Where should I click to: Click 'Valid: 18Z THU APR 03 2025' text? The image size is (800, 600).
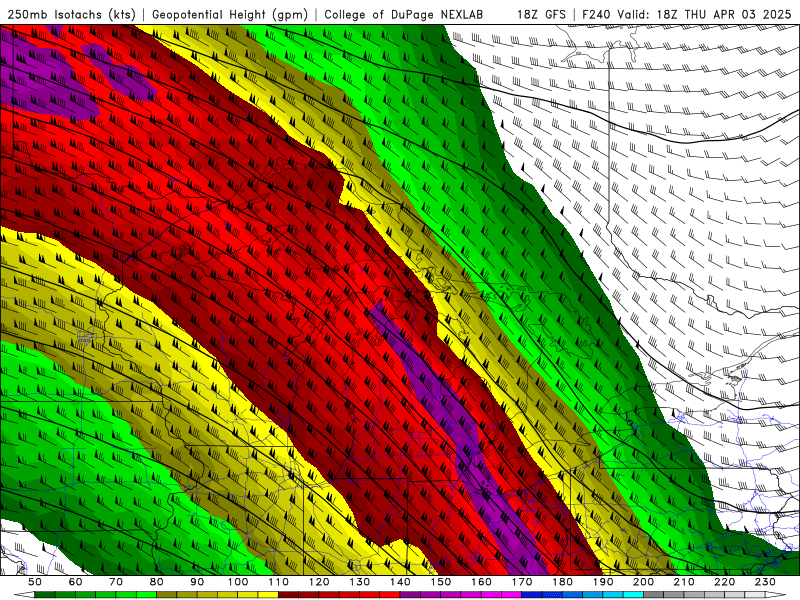(x=705, y=15)
